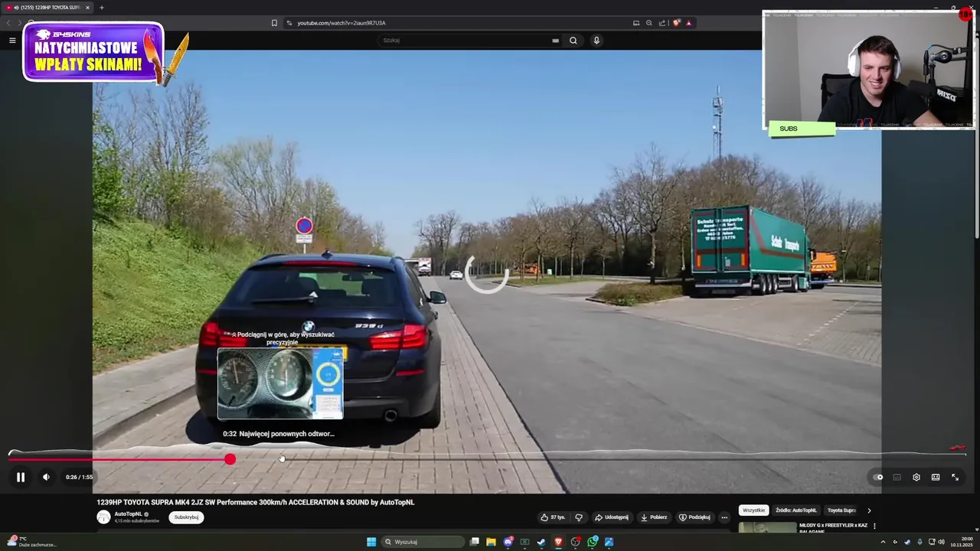Click the Brave Rewards triangle icon
This screenshot has height=551, width=980.
click(688, 23)
